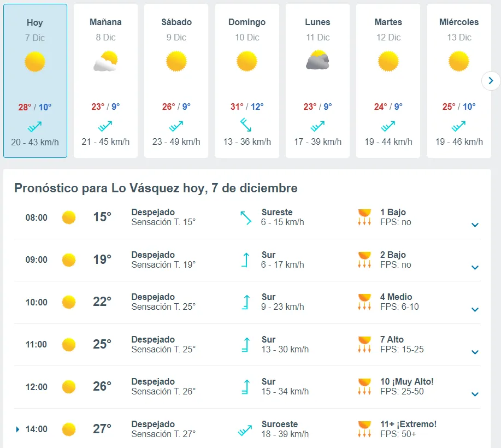The image size is (501, 448).
Task: Click the cloudy icon on the Lunes card
Action: tap(317, 62)
